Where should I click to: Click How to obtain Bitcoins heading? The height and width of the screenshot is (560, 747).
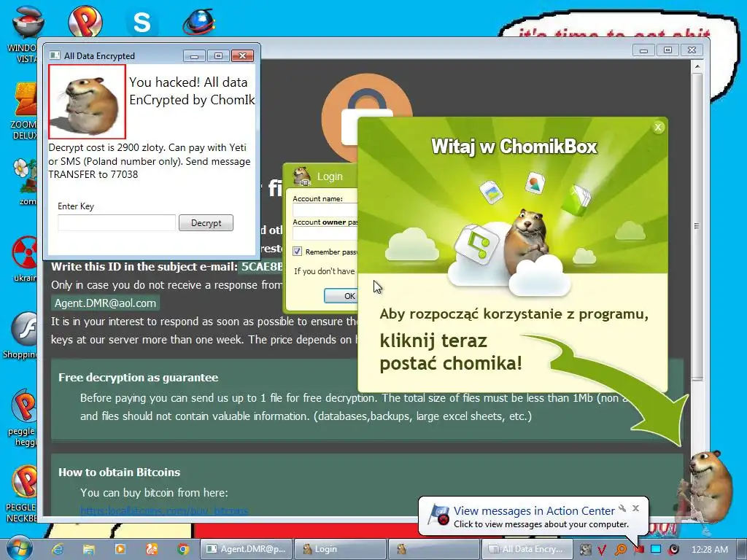point(119,472)
